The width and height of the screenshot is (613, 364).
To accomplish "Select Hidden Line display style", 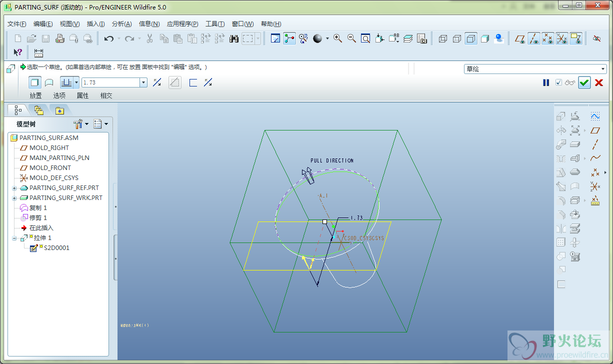I will (456, 38).
